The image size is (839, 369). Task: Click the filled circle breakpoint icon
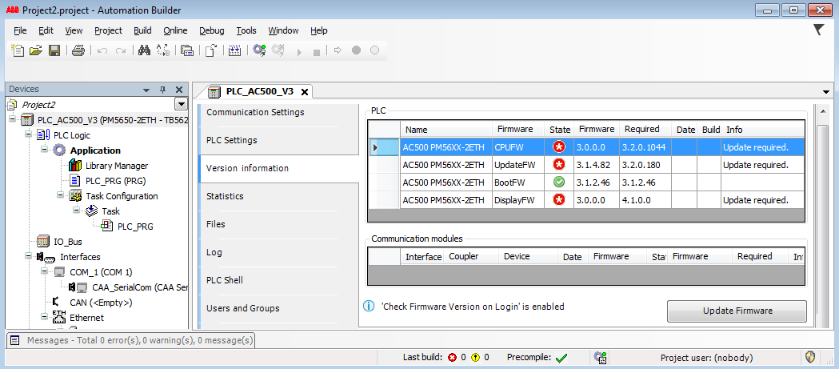(x=356, y=50)
